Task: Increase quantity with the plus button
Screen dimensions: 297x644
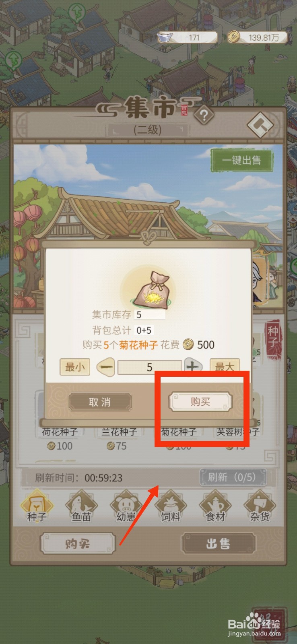Action: [x=194, y=366]
